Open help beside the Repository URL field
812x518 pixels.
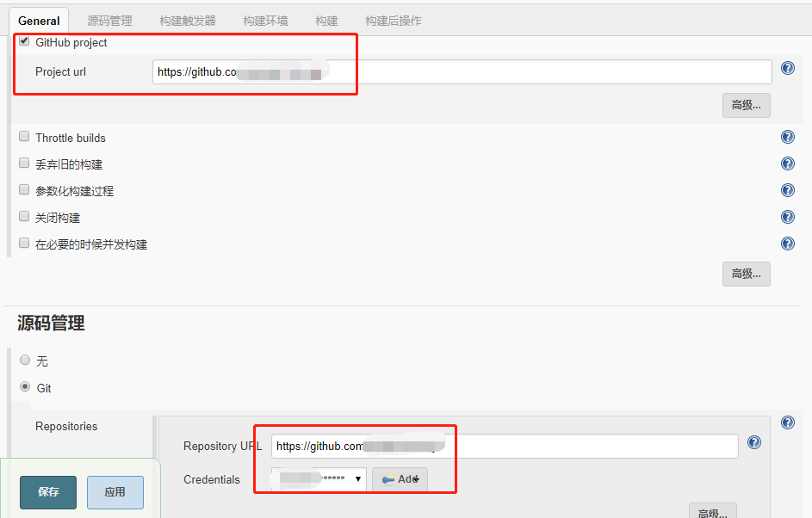click(x=754, y=442)
